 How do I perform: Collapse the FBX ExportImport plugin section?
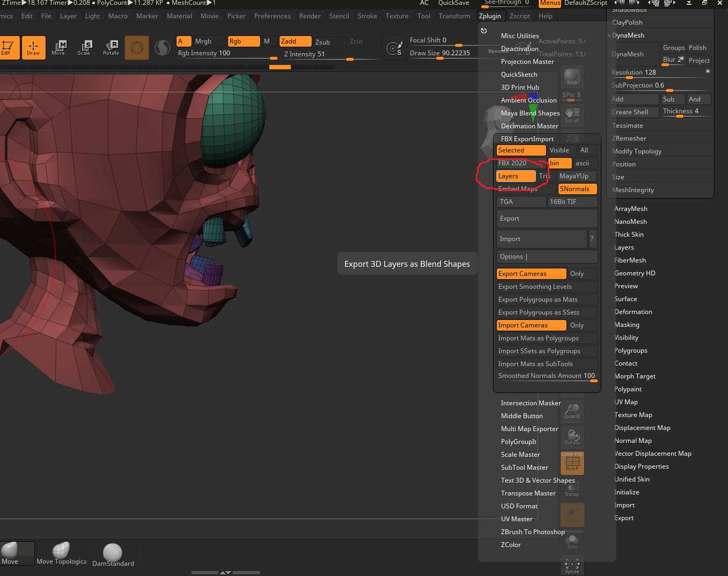(527, 139)
